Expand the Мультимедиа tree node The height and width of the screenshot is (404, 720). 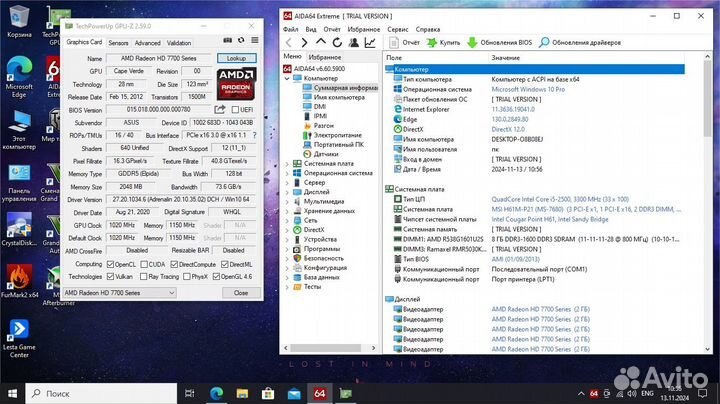(287, 201)
